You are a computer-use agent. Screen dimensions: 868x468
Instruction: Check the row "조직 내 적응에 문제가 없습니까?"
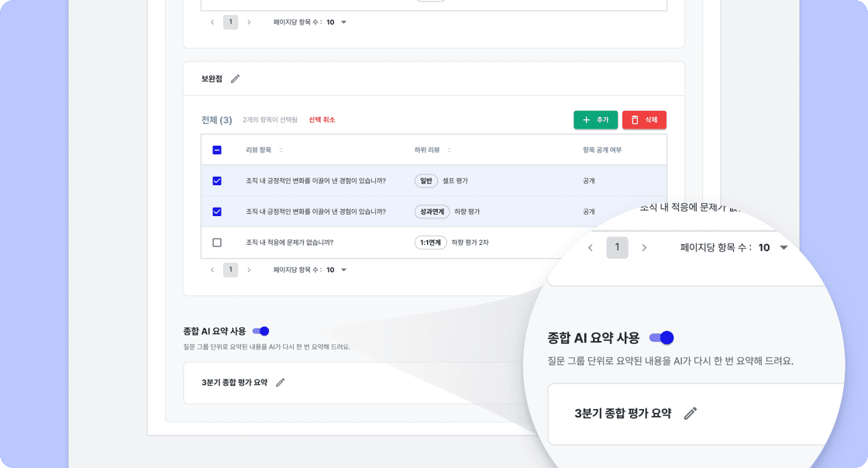(x=217, y=242)
